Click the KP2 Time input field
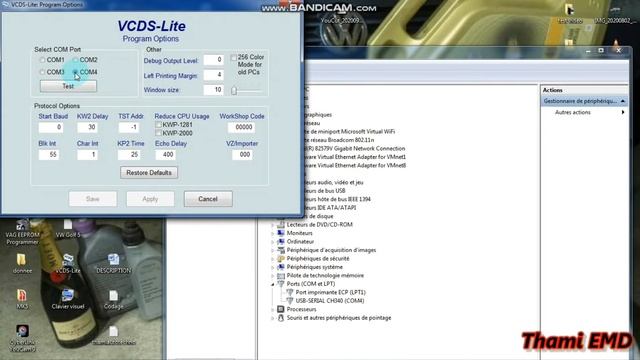The image size is (640, 360). coord(129,155)
